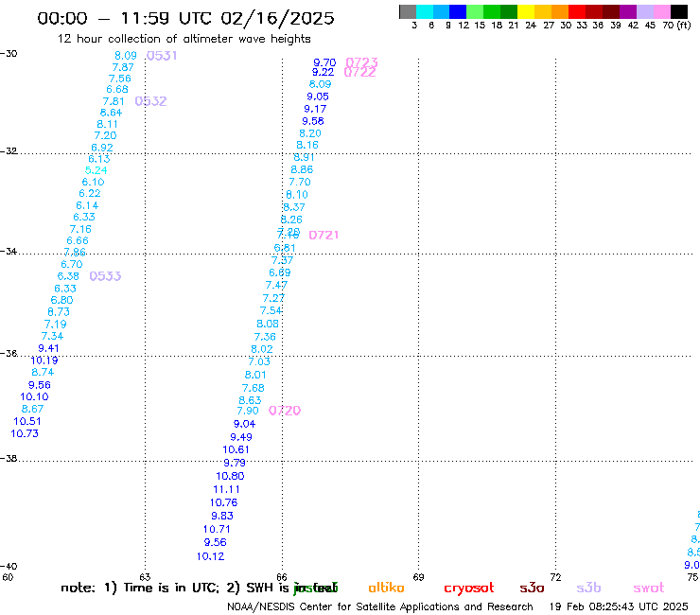Select the orange swatch in the legend bar

point(560,11)
